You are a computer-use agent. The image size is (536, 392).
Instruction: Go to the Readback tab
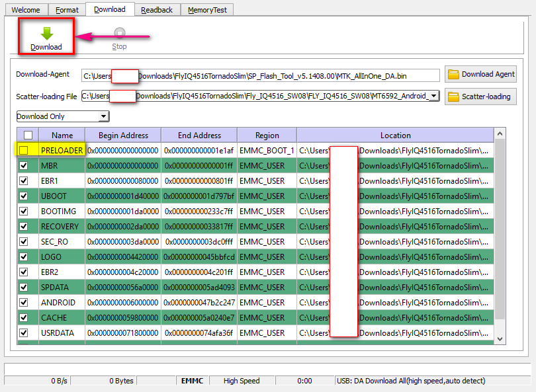(157, 10)
